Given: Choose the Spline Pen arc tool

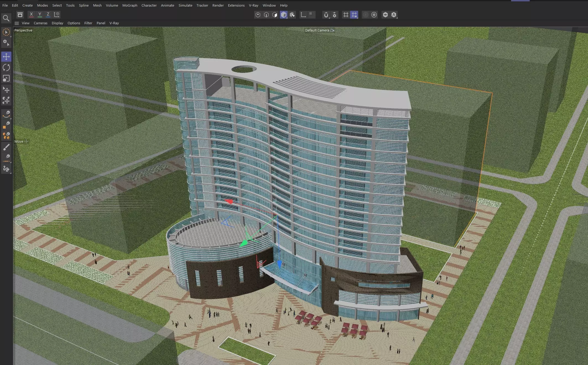Looking at the screenshot, I should (6, 114).
